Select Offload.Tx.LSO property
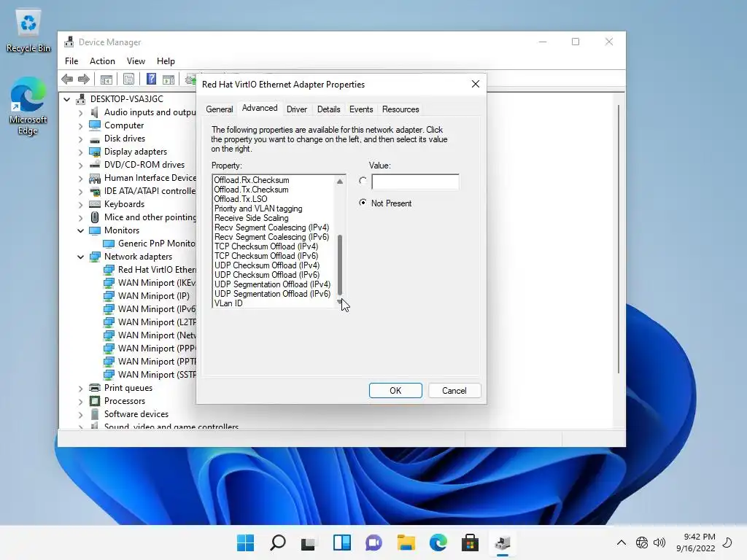 pyautogui.click(x=241, y=199)
